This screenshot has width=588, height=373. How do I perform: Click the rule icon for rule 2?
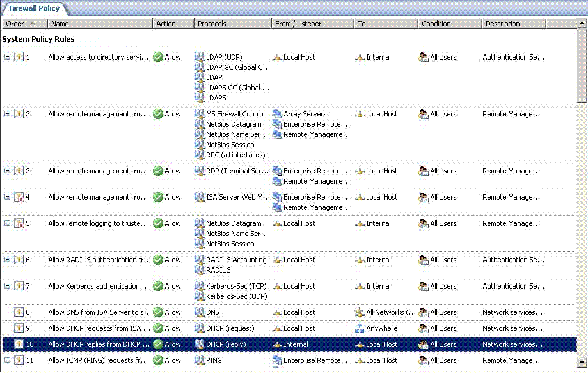pos(19,114)
